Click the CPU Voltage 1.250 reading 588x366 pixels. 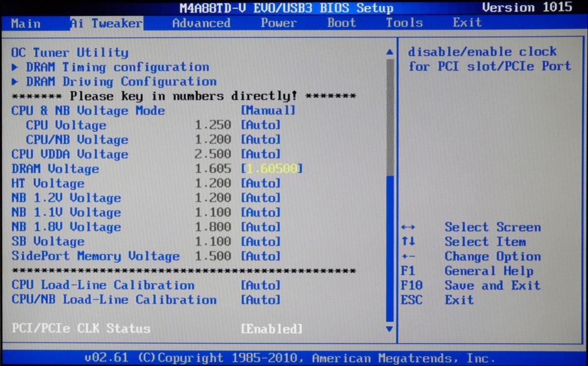point(213,125)
